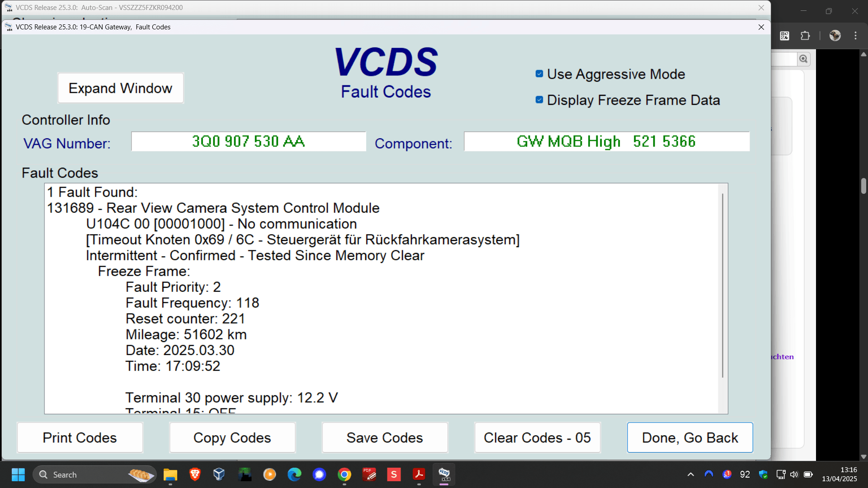The width and height of the screenshot is (868, 488).
Task: Open Microsoft Edge taskbar icon
Action: [x=294, y=474]
